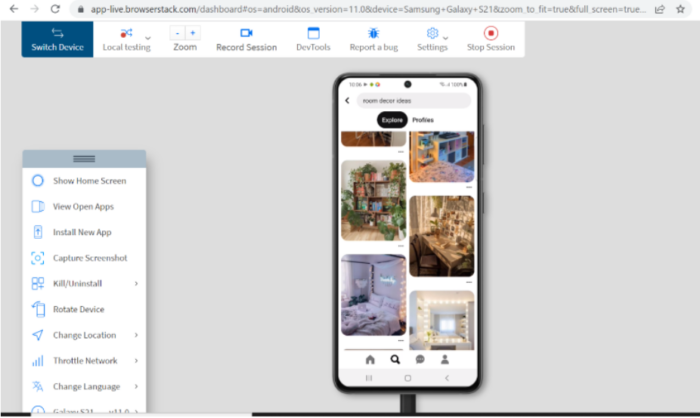
Task: Expand the Change Location submenu
Action: point(84,335)
